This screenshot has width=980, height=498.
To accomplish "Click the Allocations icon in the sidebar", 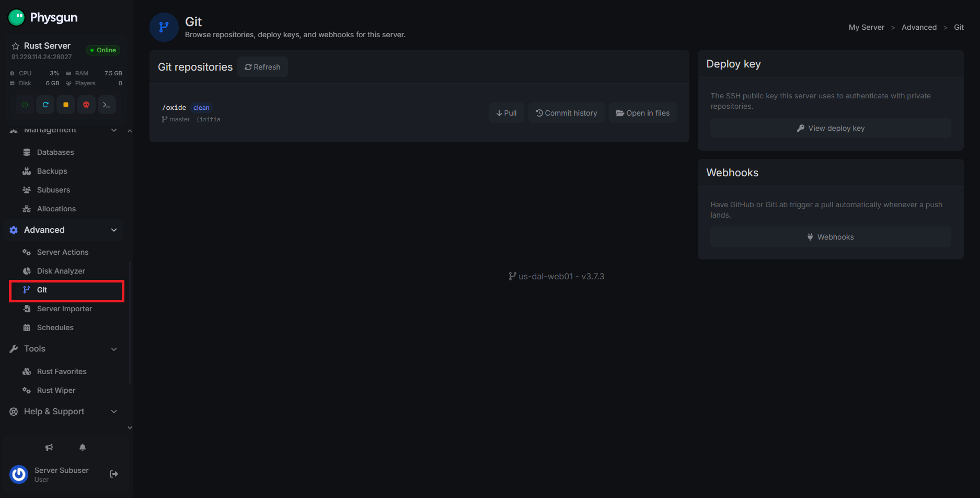I will pos(27,209).
